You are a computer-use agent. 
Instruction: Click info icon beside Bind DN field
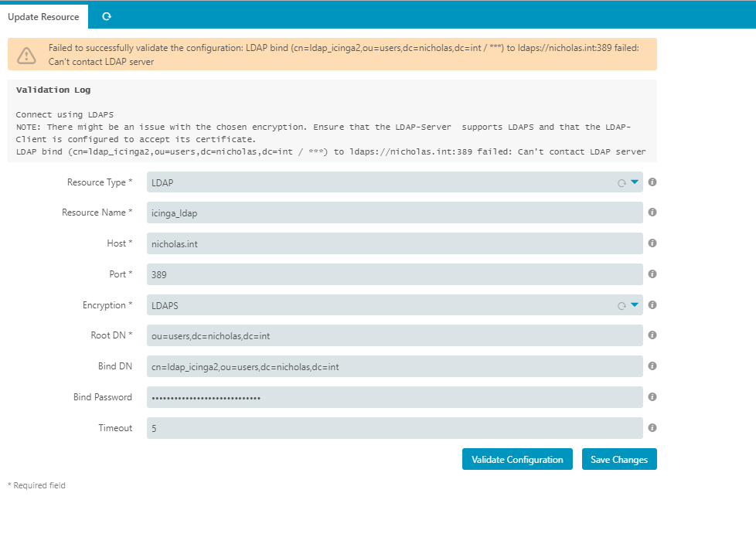pos(652,366)
